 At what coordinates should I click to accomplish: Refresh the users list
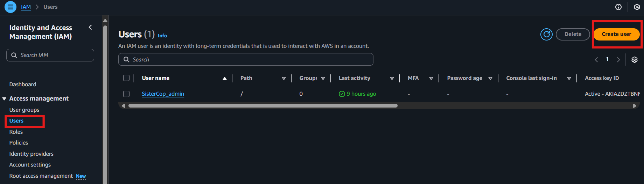tap(546, 34)
